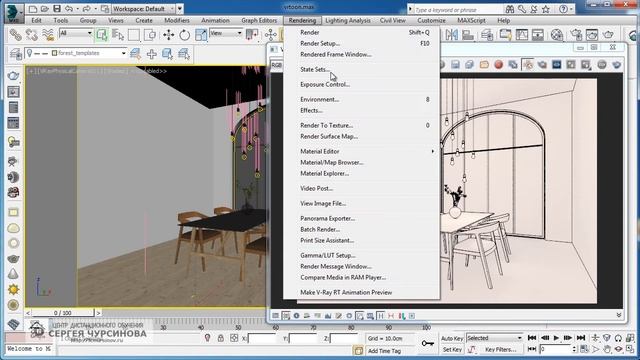The height and width of the screenshot is (360, 640).
Task: Redo action with forward arrow icon
Action: (x=87, y=9)
